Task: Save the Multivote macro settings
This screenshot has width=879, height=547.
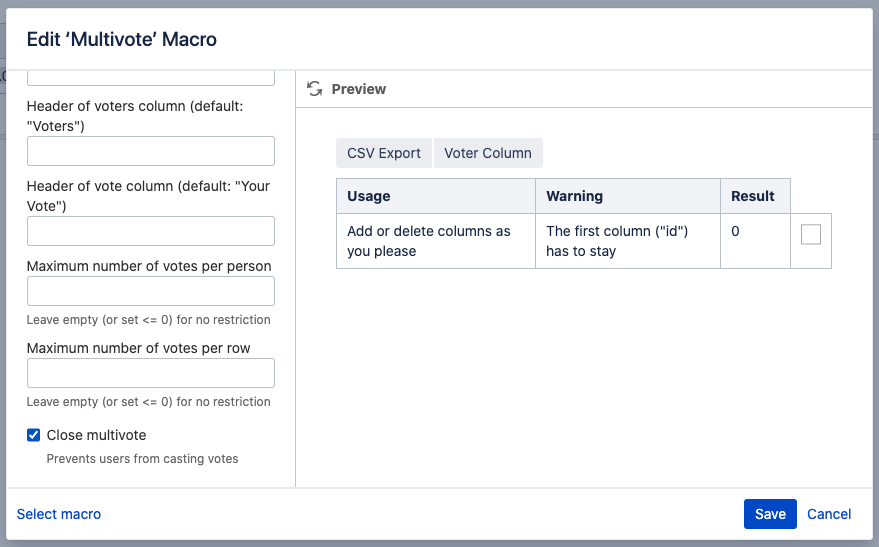Action: tap(769, 514)
